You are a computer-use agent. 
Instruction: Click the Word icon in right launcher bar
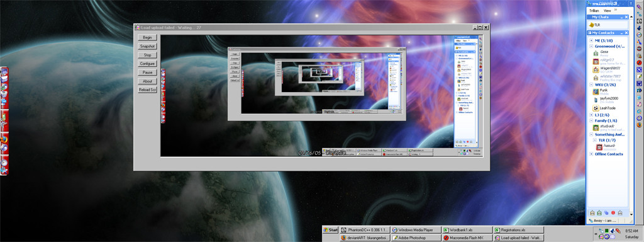tap(640, 84)
